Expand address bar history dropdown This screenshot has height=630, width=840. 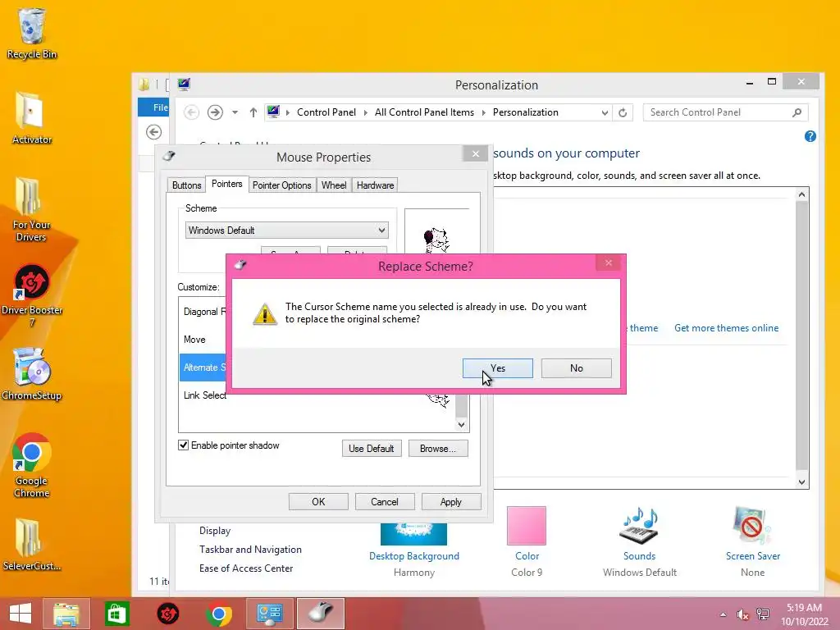coord(605,112)
